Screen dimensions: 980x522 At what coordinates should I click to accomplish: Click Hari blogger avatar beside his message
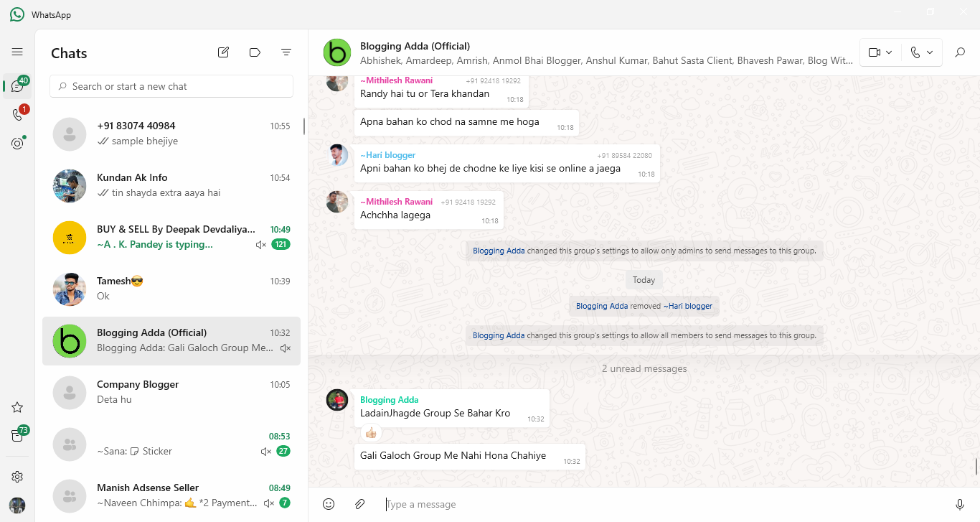coord(337,155)
